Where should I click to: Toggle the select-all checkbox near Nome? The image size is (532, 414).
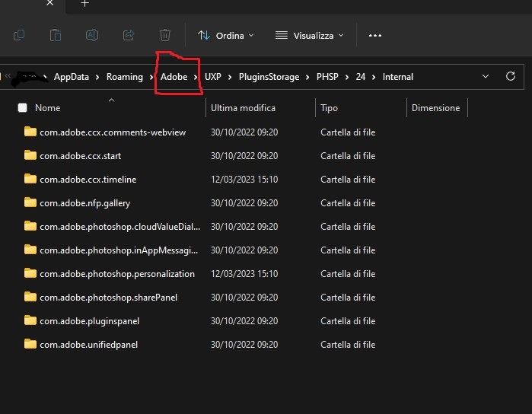22,107
